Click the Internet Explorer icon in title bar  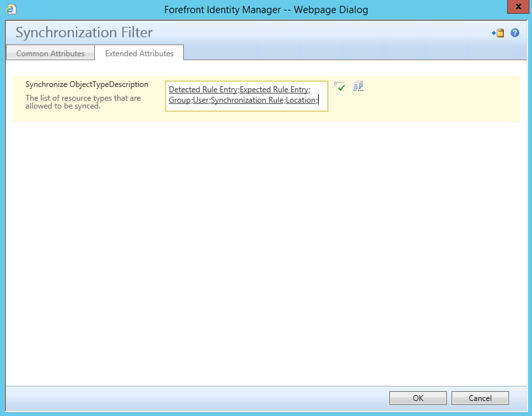11,9
